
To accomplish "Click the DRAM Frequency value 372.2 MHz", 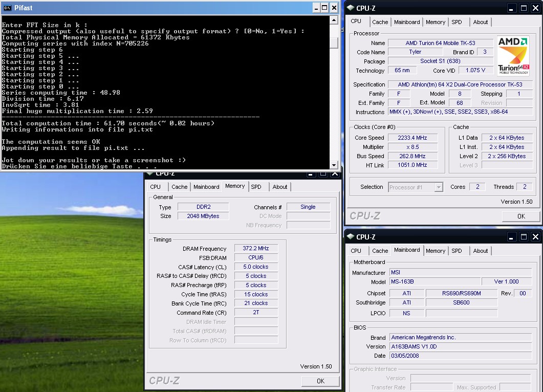I will 256,248.
